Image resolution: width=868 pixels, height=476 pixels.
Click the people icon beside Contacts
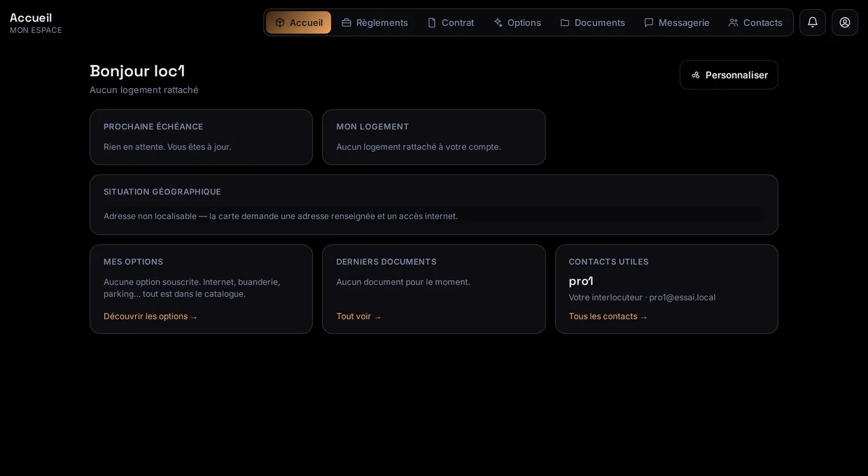(x=734, y=22)
